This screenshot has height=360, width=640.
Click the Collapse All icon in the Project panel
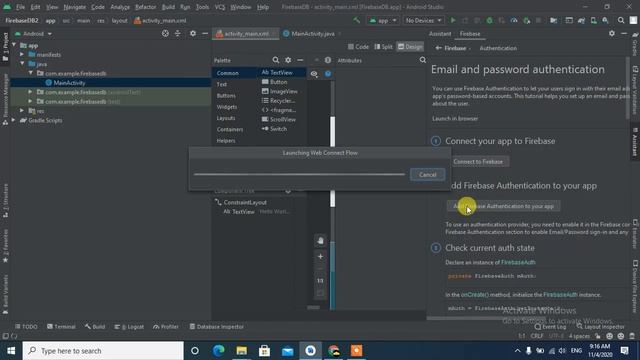178,33
